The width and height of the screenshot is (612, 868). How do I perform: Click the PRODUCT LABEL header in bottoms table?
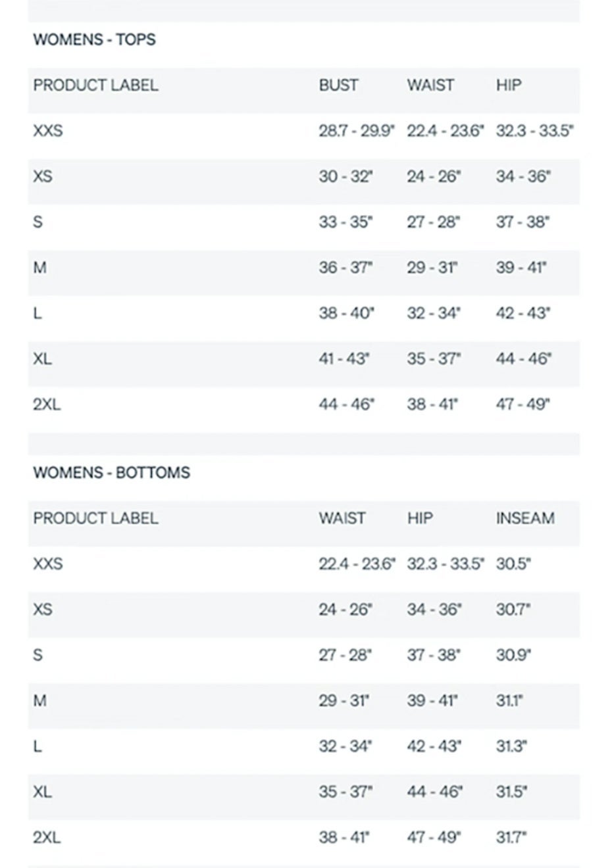(x=95, y=518)
